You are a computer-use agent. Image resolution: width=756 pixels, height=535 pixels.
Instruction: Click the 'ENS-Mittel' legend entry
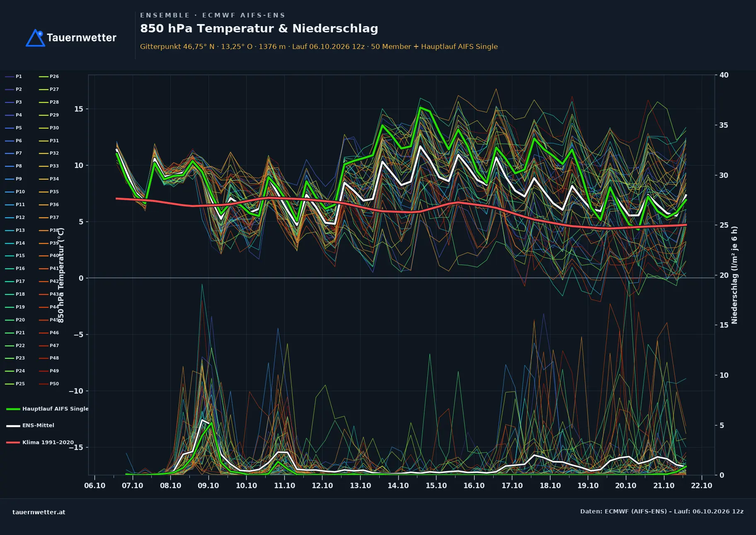[x=30, y=426]
